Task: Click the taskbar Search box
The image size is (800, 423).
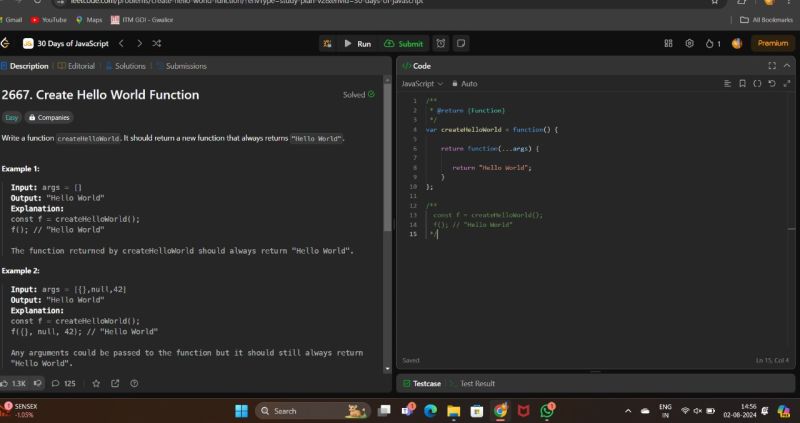Action: pyautogui.click(x=311, y=411)
